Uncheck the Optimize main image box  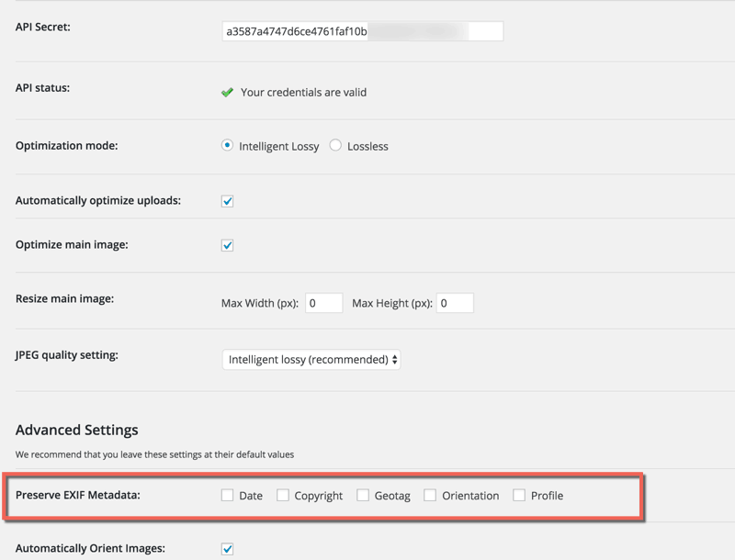coord(227,245)
